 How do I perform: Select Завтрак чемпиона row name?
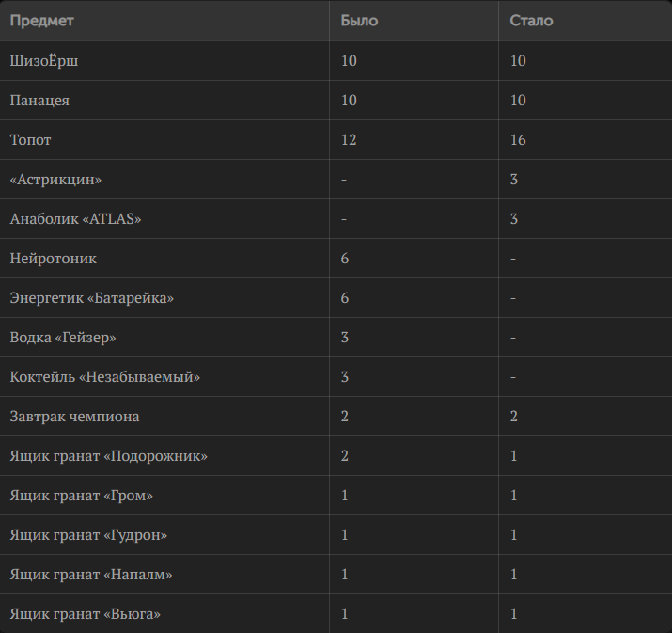pos(74,417)
